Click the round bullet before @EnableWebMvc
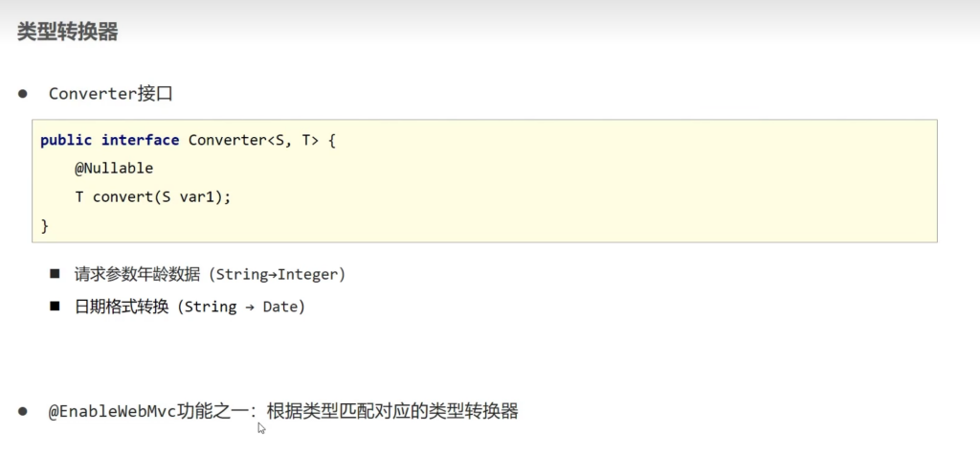 pyautogui.click(x=22, y=411)
